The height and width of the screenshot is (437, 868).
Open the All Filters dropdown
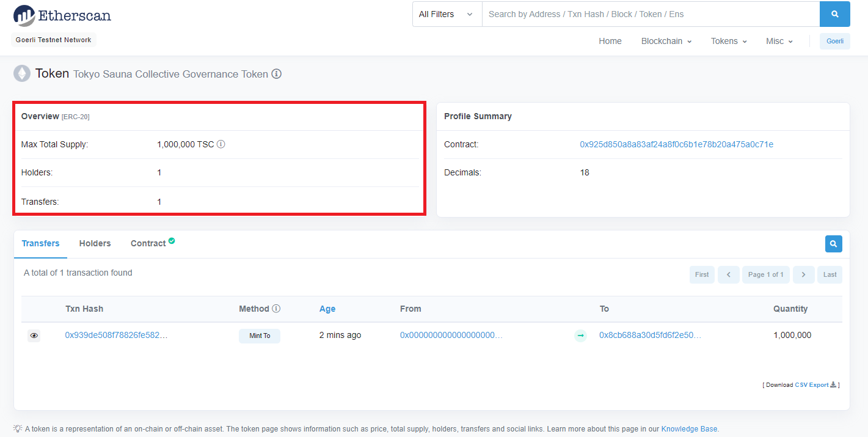447,14
